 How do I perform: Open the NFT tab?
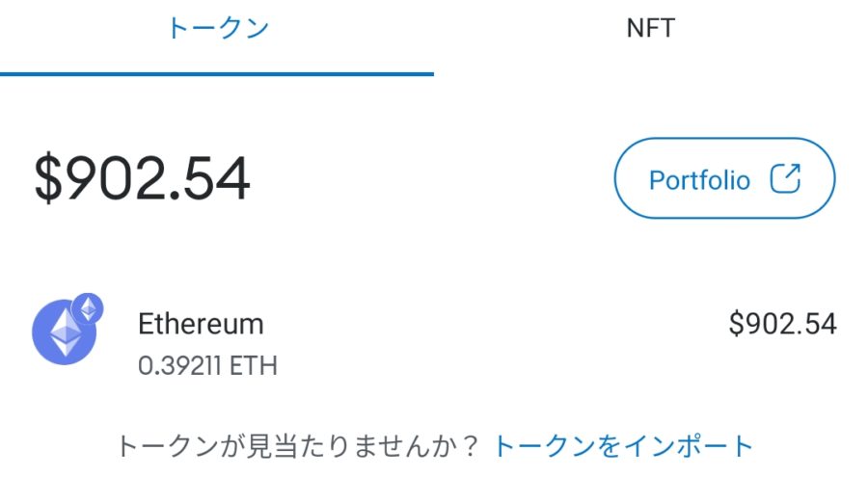pos(650,29)
